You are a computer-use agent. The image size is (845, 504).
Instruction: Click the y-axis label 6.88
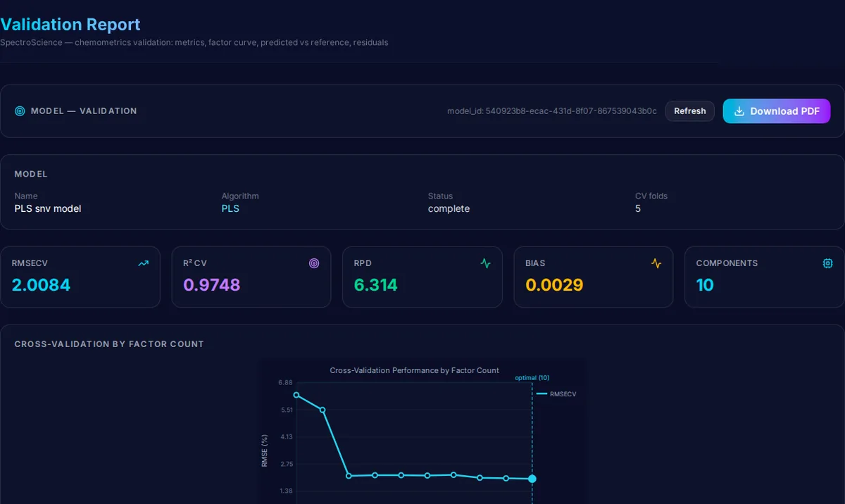[x=285, y=383]
